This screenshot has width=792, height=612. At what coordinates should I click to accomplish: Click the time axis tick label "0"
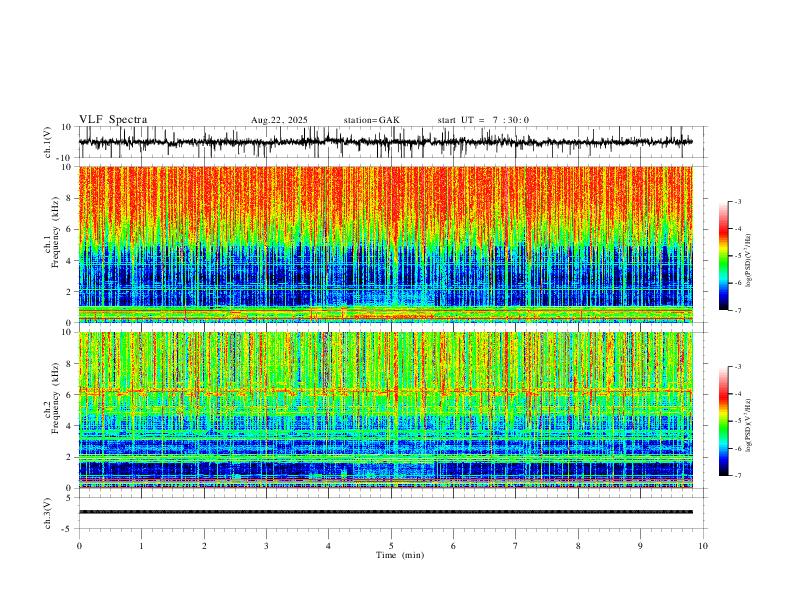click(79, 546)
